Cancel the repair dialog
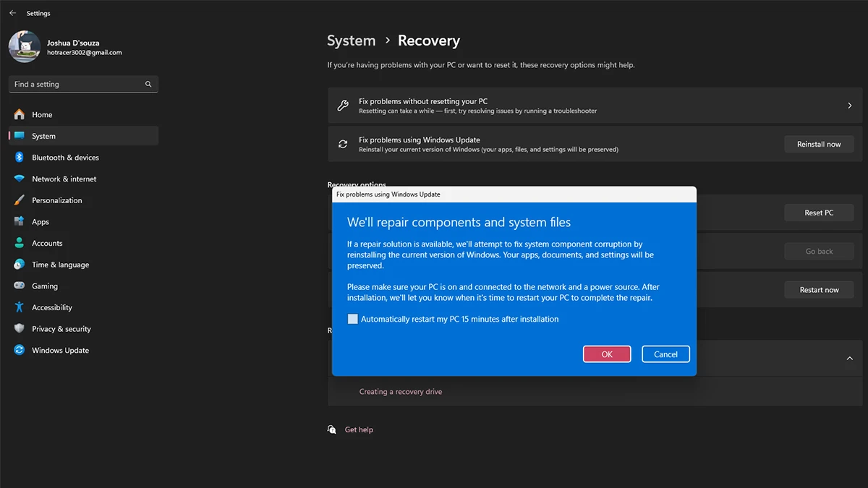This screenshot has width=868, height=488. click(665, 354)
